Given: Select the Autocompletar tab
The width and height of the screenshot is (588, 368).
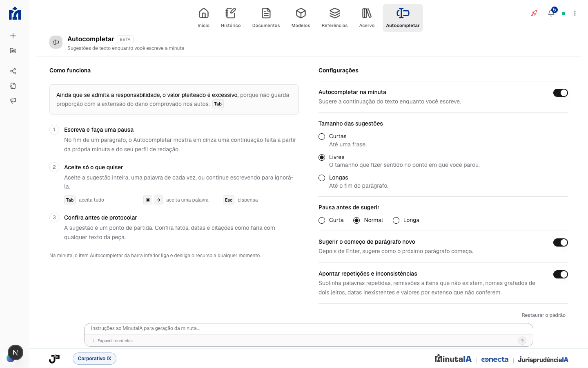Looking at the screenshot, I should (x=403, y=18).
